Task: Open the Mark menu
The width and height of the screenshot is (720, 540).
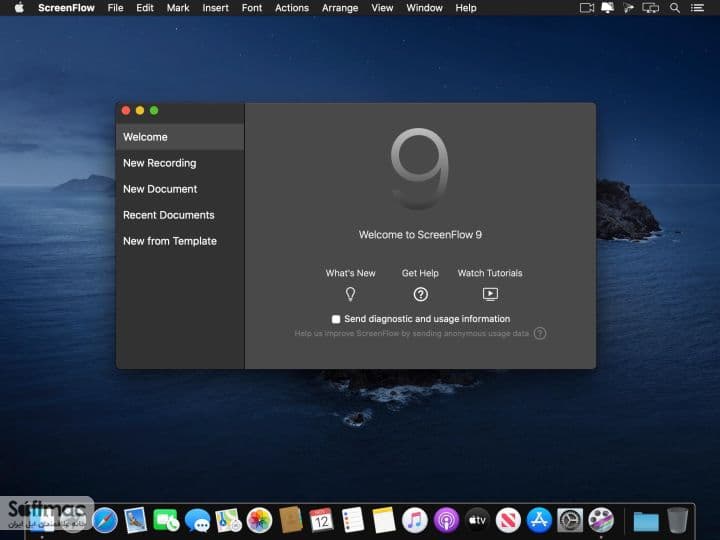Action: pyautogui.click(x=178, y=8)
